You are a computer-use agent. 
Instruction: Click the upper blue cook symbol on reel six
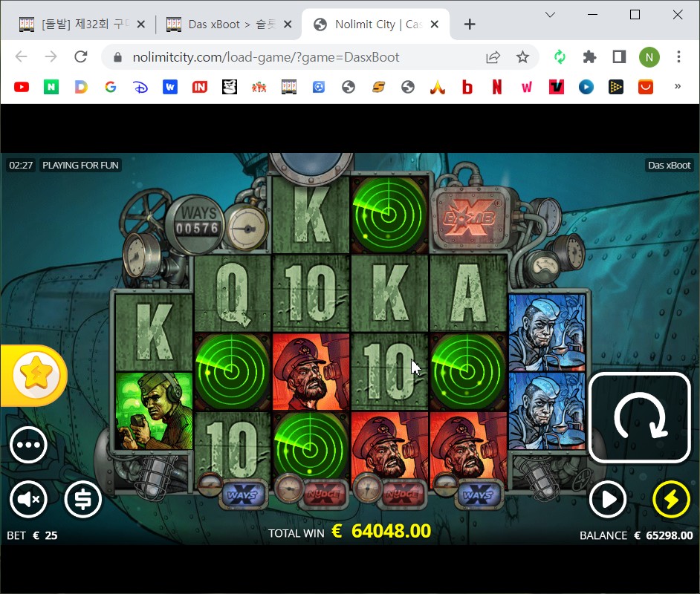(547, 332)
